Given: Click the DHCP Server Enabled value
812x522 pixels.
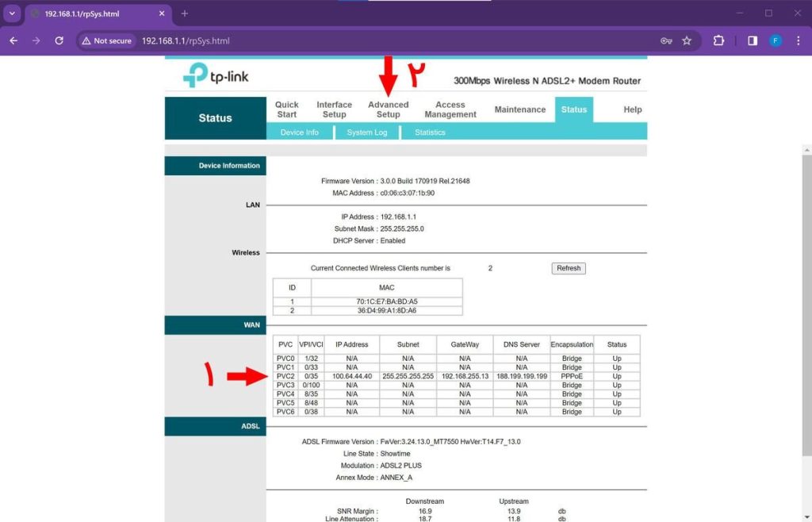Looking at the screenshot, I should coord(393,240).
